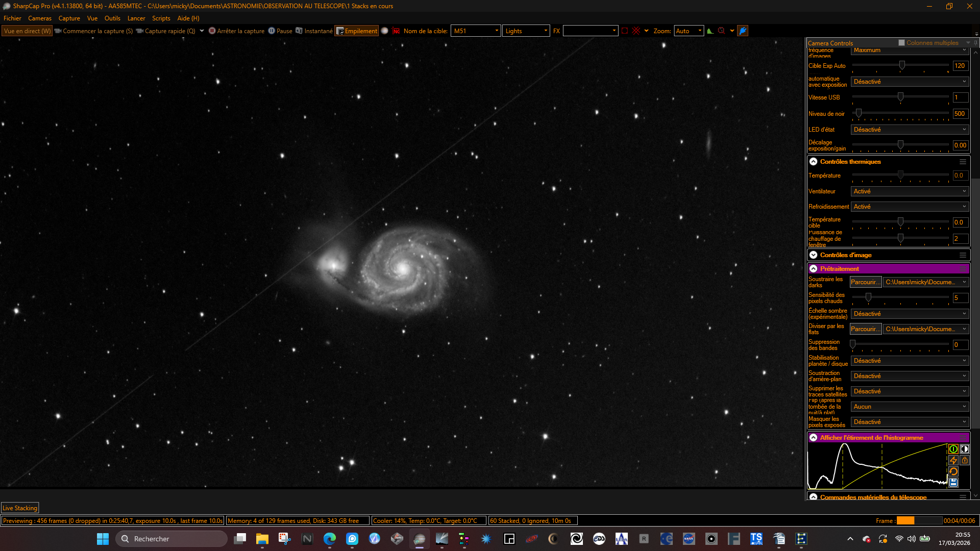Toggle the Empilement live stacking button
The width and height of the screenshot is (980, 551).
click(x=356, y=31)
